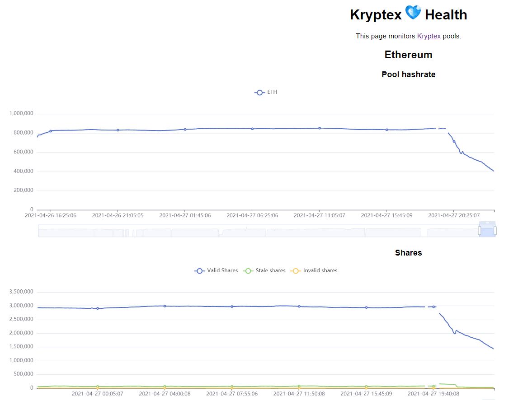Click the 2021-04-26 16:25:06 axis label
Image resolution: width=532 pixels, height=400 pixels.
tap(51, 215)
